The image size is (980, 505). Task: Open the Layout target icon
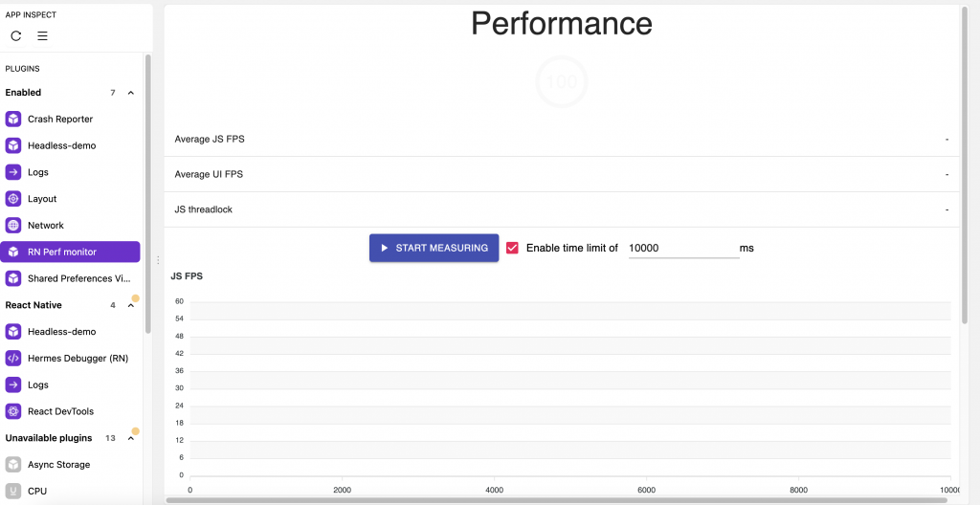[x=13, y=199]
